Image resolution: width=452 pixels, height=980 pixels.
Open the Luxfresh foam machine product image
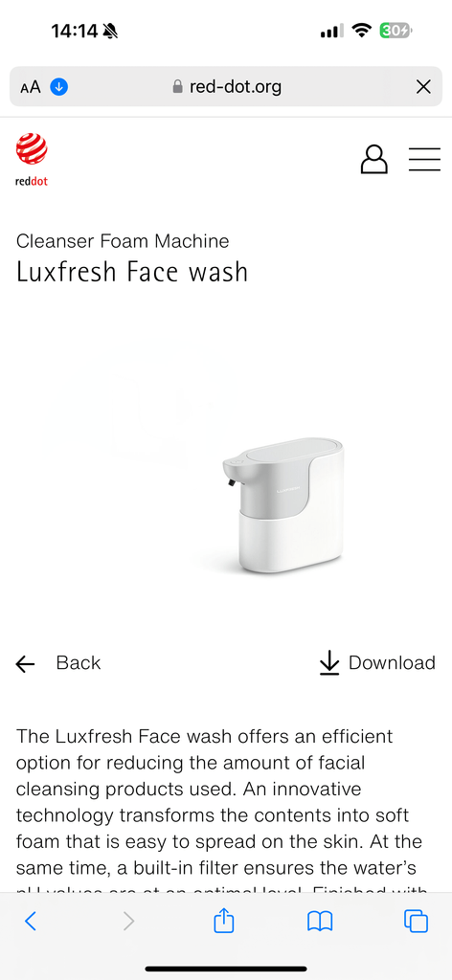pyautogui.click(x=283, y=505)
